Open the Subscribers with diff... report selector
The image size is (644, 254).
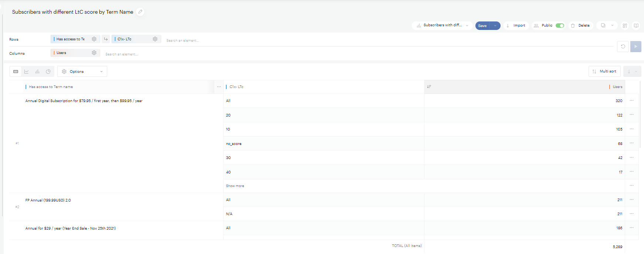pos(443,26)
